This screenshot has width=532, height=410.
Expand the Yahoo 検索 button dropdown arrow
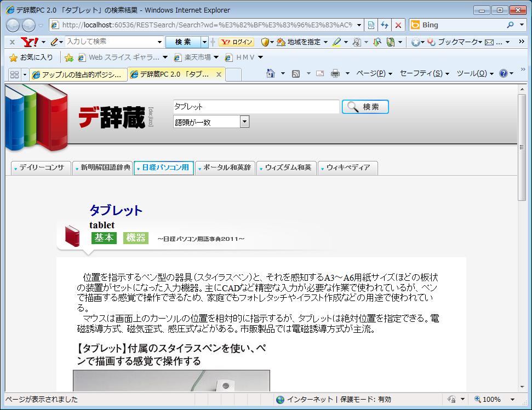coord(204,42)
